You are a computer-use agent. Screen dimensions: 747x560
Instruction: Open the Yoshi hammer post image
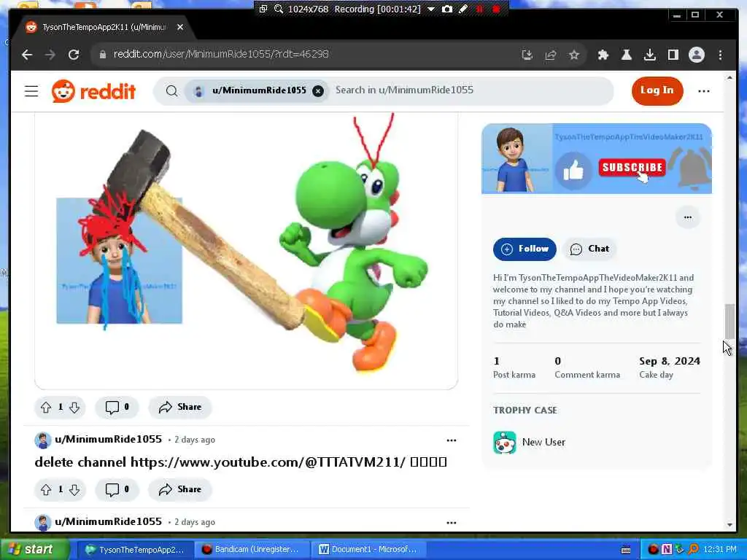click(247, 251)
